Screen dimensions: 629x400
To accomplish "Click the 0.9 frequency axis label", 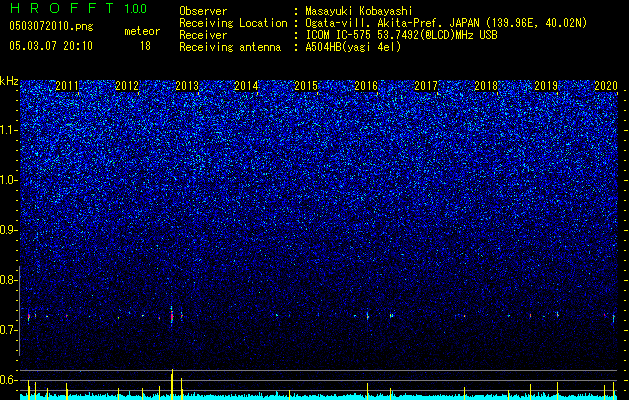I will click(9, 230).
